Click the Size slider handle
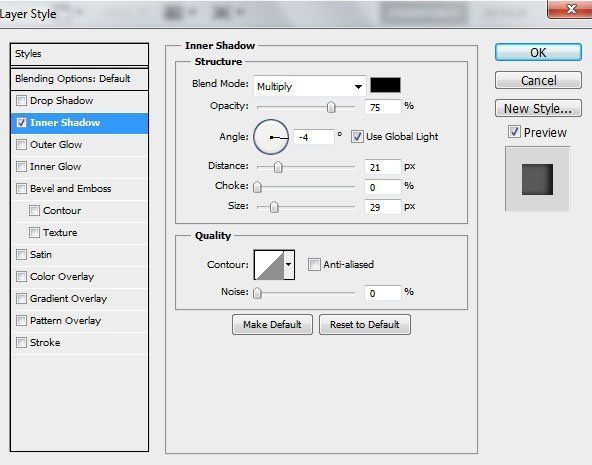This screenshot has height=465, width=592. pos(274,207)
